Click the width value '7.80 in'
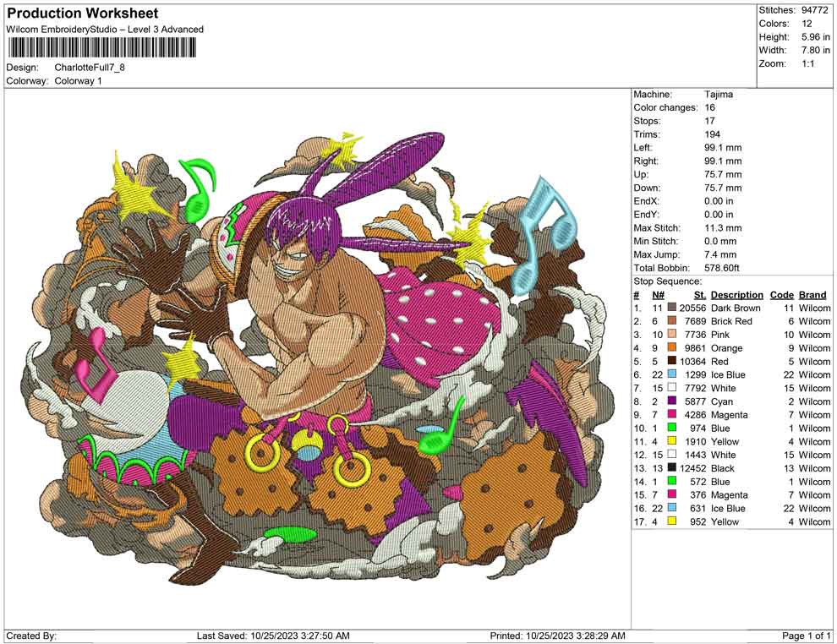The height and width of the screenshot is (644, 837). [x=815, y=50]
